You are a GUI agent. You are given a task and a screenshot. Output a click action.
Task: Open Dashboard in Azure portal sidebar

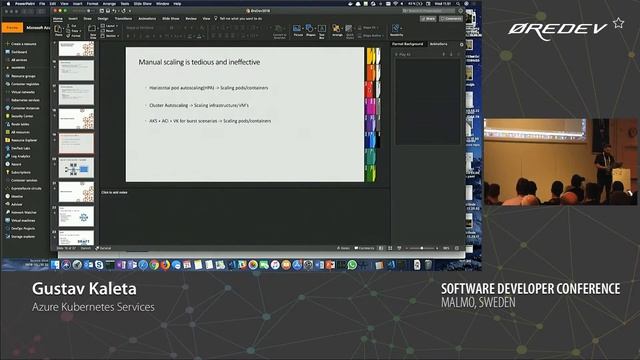16,52
